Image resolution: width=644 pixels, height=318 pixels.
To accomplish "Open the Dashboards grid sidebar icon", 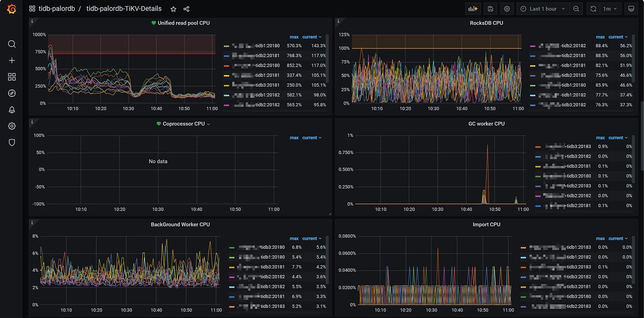I will pyautogui.click(x=12, y=77).
